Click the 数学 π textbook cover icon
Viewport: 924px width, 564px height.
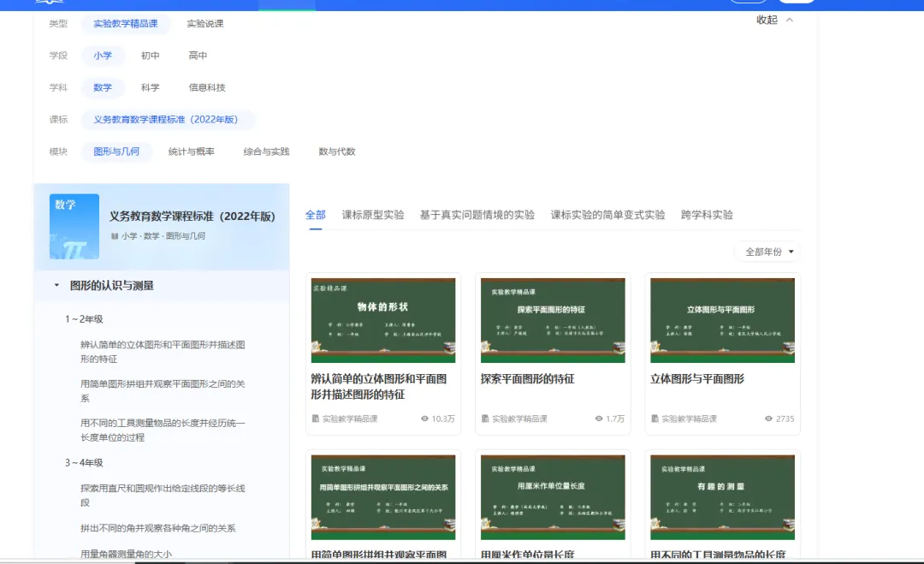click(x=74, y=226)
